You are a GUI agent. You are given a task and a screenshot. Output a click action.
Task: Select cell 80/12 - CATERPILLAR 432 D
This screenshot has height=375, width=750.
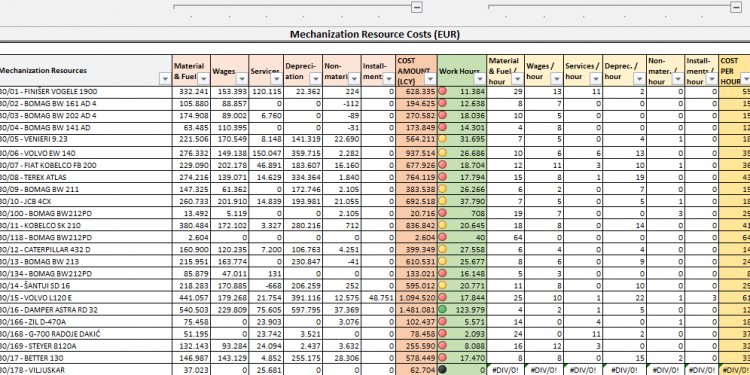(x=86, y=249)
